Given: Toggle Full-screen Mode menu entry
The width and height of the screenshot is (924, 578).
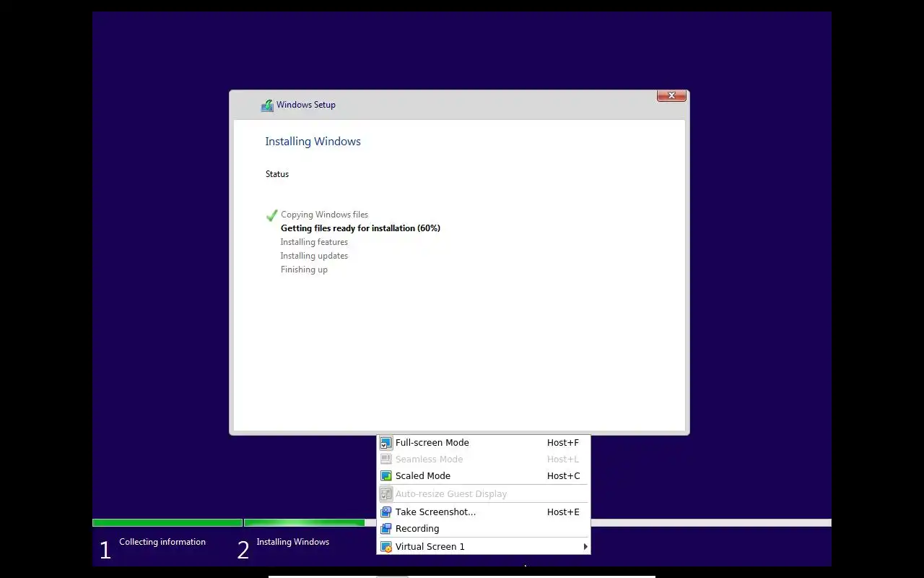Looking at the screenshot, I should click(x=484, y=443).
